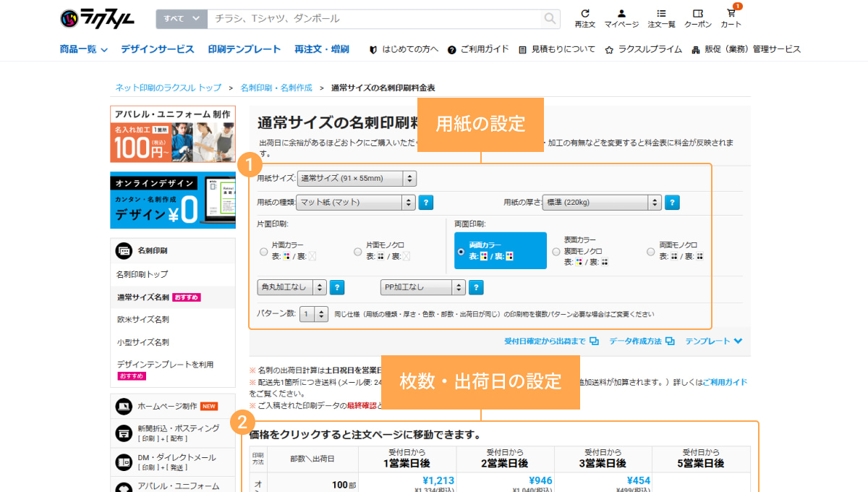
Task: Click ご利用ガイド link in notes
Action: pos(725,382)
